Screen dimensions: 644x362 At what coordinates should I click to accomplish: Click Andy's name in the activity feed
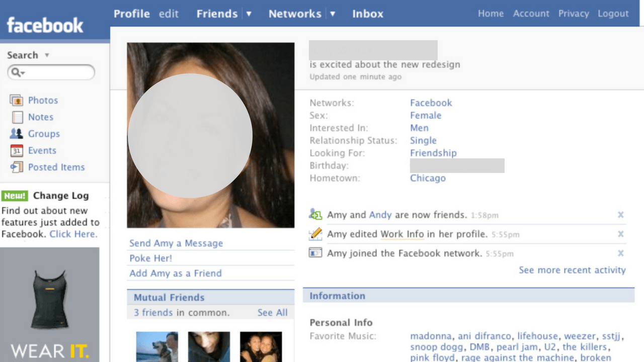(380, 215)
